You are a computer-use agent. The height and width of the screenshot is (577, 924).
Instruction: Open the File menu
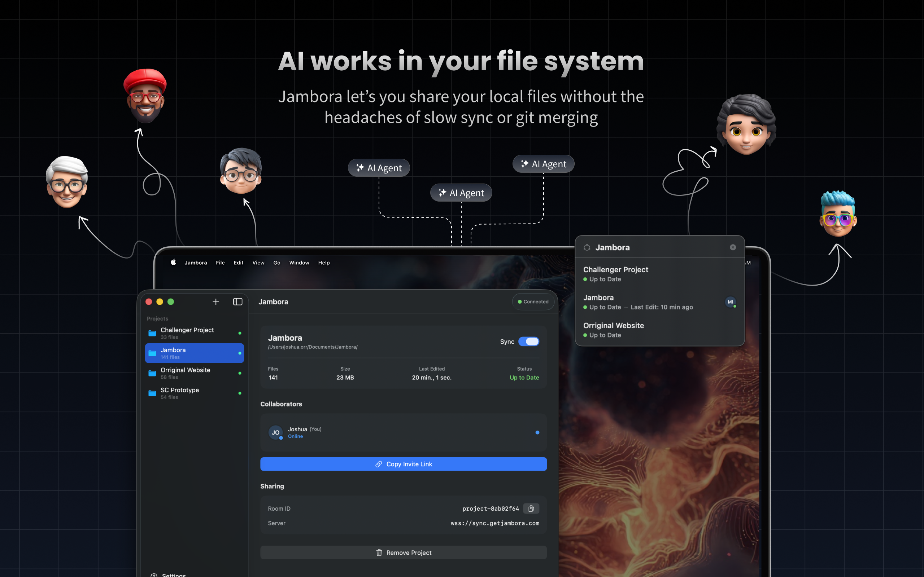(220, 263)
